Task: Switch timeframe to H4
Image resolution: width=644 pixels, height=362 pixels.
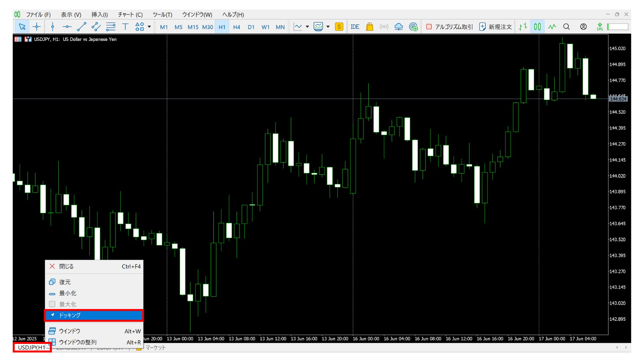Action: (x=236, y=27)
